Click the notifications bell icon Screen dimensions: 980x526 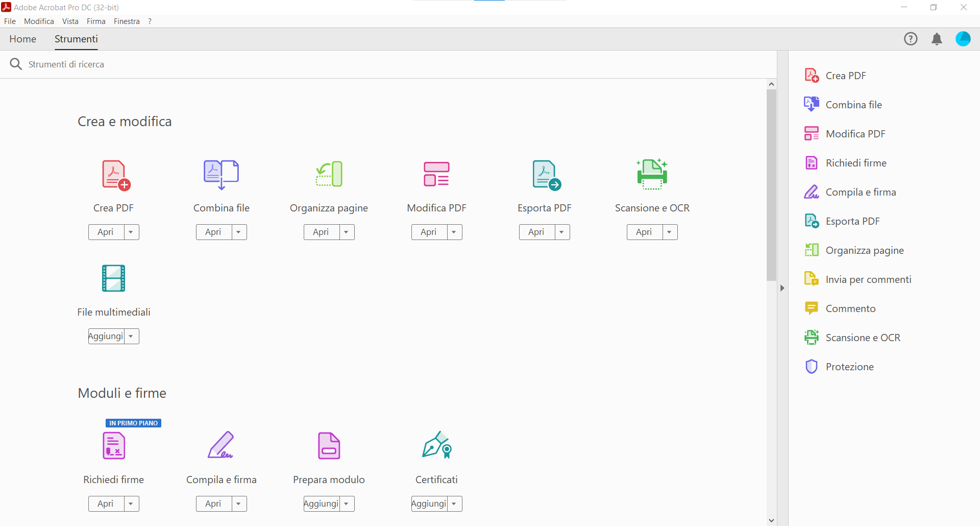[937, 39]
